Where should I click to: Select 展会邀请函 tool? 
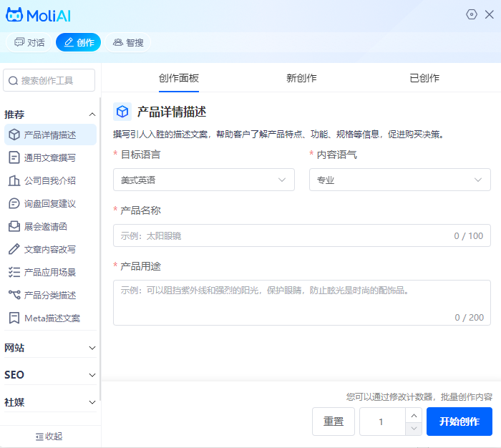(45, 226)
